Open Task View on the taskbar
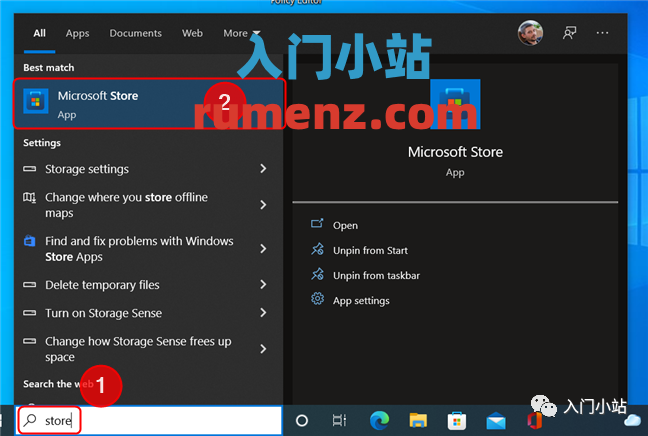This screenshot has width=648, height=436. pos(339,421)
